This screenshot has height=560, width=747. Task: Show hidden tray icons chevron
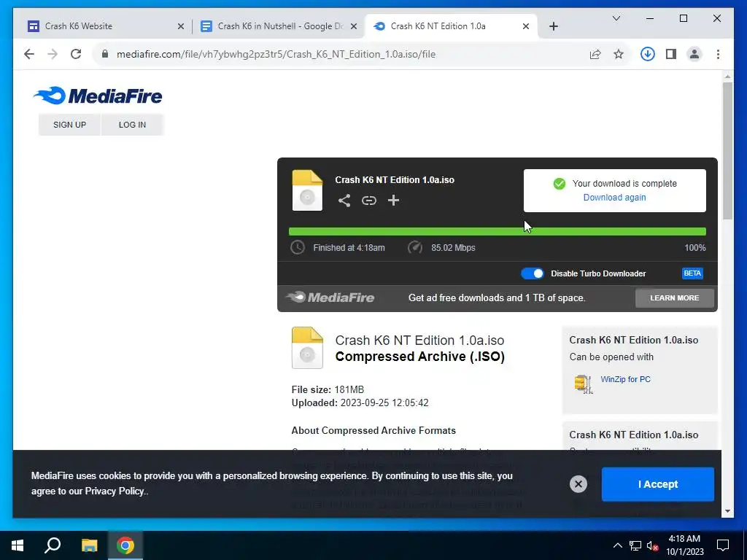coord(617,545)
